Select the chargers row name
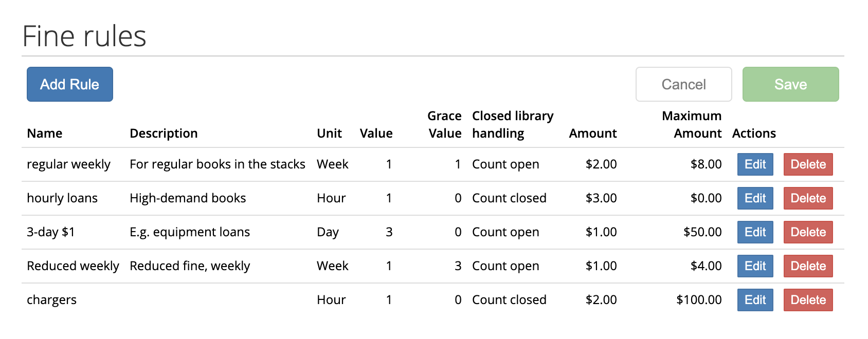This screenshot has height=339, width=868. [51, 300]
